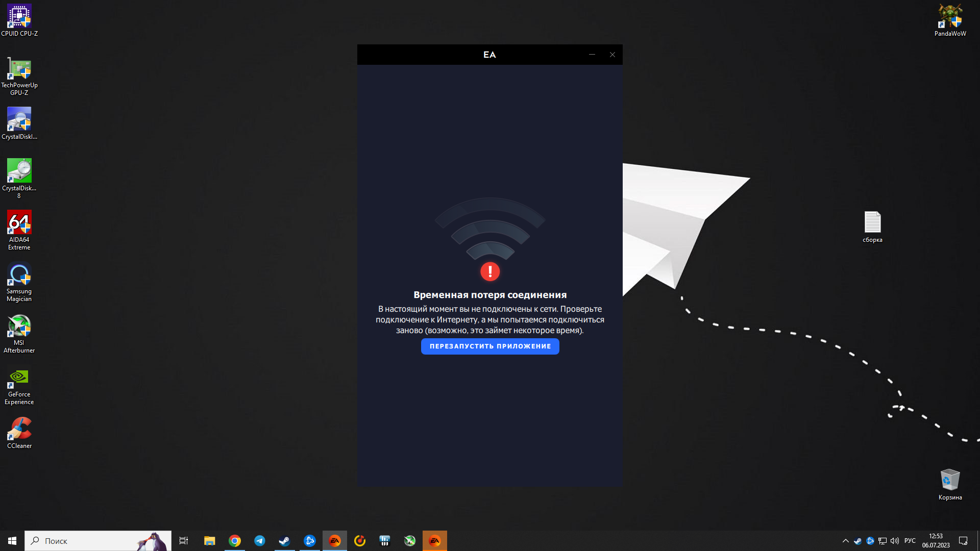Switch the РУС input language indicator

(x=910, y=541)
